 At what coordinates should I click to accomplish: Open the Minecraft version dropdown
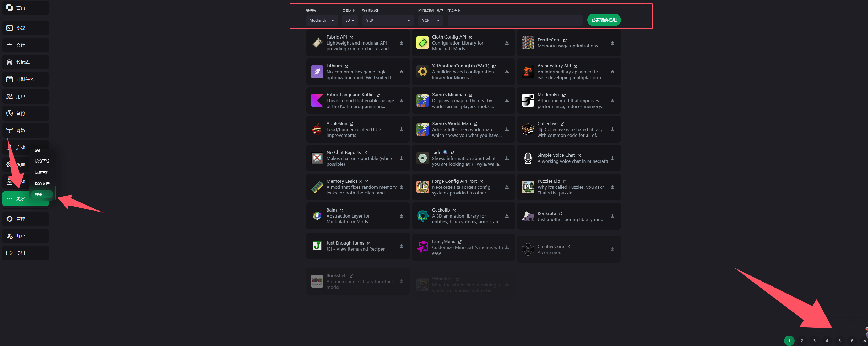click(430, 20)
